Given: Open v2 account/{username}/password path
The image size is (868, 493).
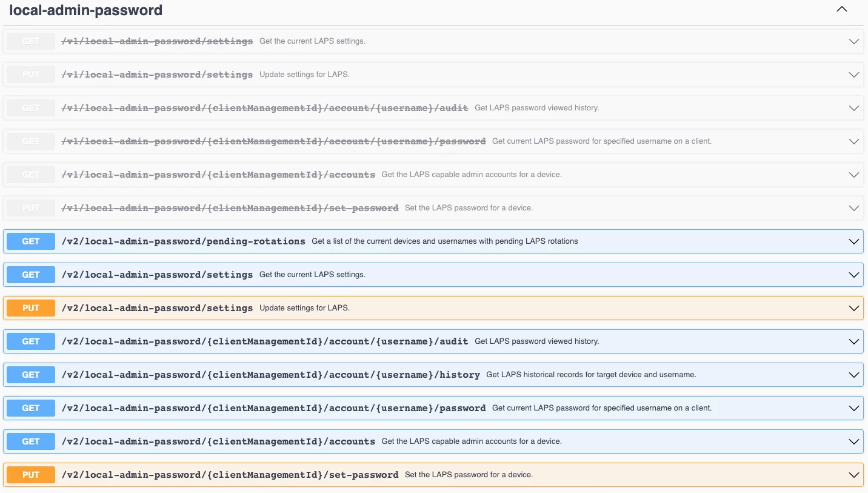Looking at the screenshot, I should click(274, 408).
